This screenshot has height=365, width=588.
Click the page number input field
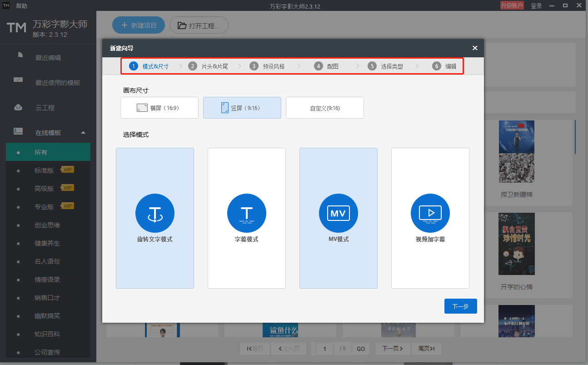[325, 349]
